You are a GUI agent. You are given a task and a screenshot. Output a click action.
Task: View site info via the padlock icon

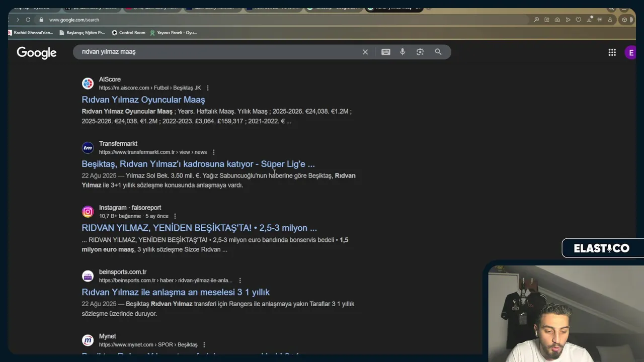[x=42, y=20]
